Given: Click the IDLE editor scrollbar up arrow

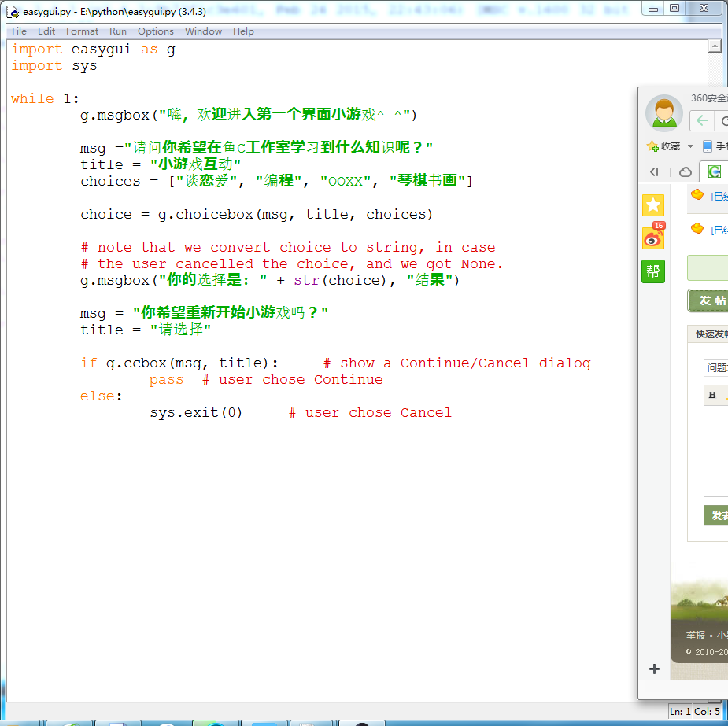Looking at the screenshot, I should [x=713, y=46].
